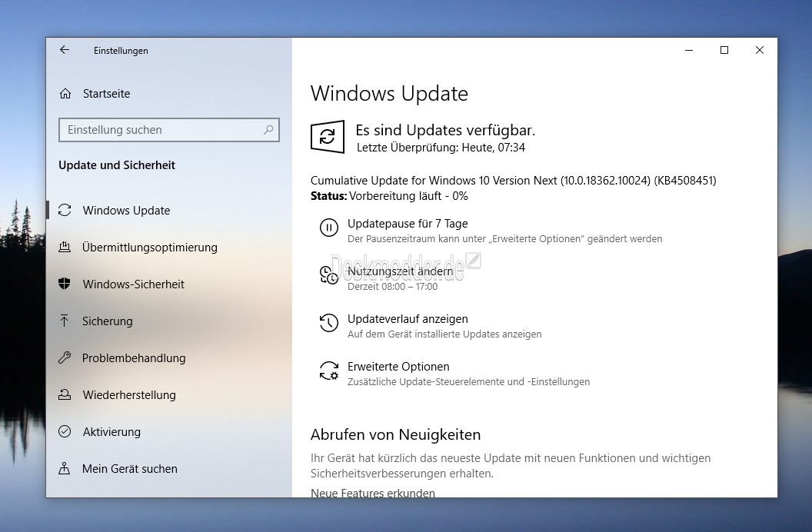Image resolution: width=812 pixels, height=532 pixels.
Task: Click the Übermittlungsoptimierung sidebar icon
Action: [65, 248]
